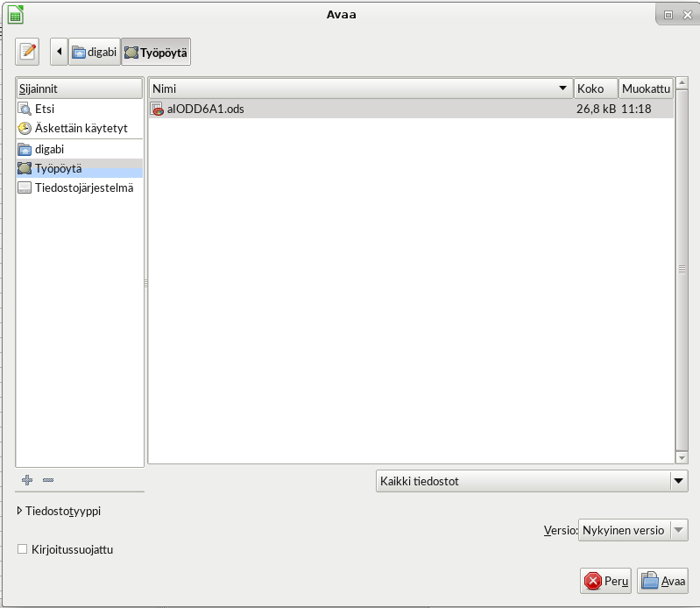Click the plus icon to add bookmark
Screen dimensions: 700x608
(27, 480)
